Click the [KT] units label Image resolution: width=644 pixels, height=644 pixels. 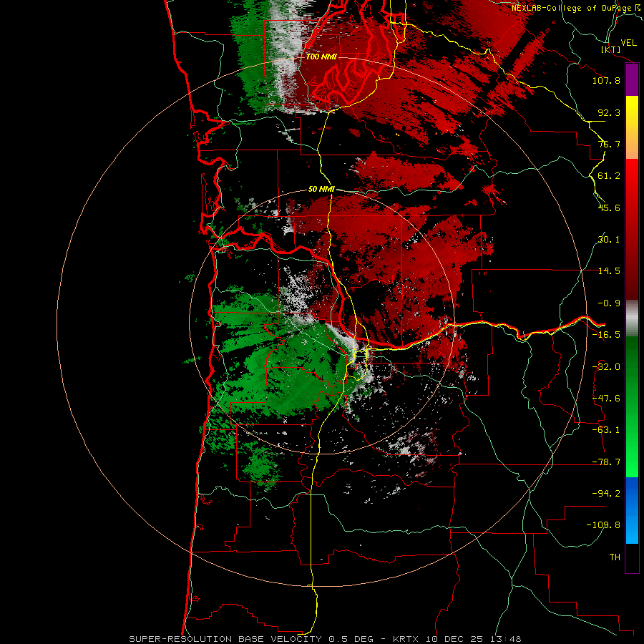coord(611,49)
